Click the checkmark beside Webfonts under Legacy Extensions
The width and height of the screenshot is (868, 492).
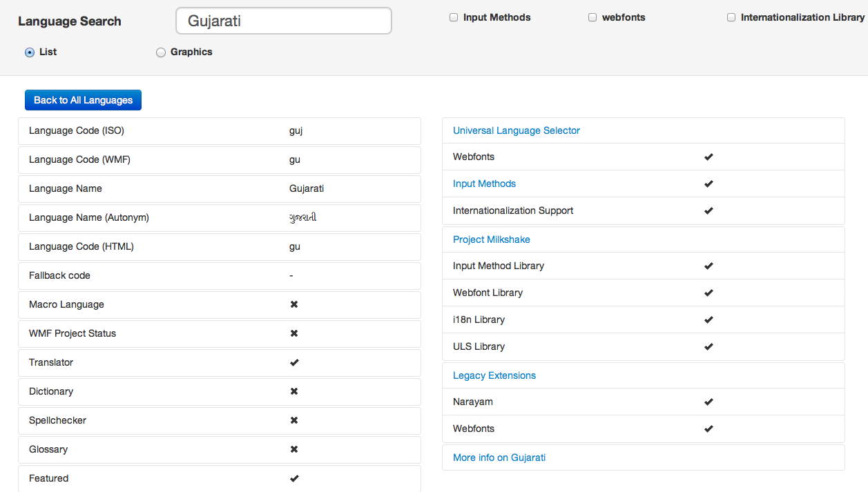coord(708,429)
